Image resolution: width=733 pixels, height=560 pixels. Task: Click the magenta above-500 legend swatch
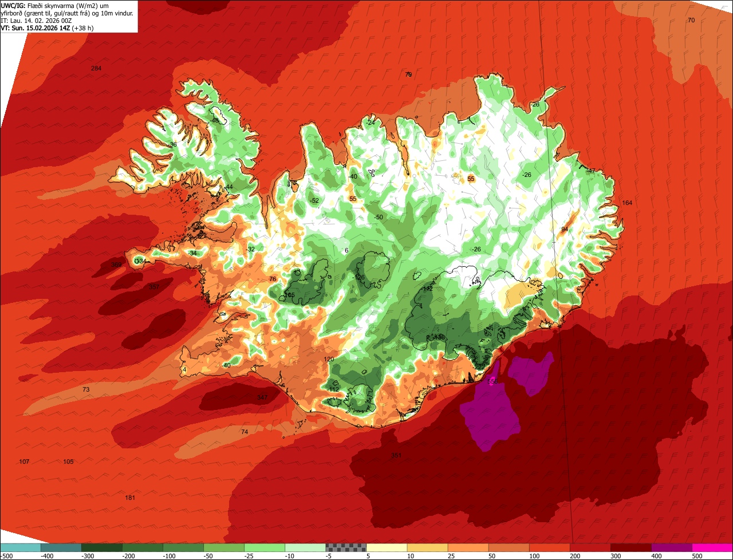tap(712, 547)
